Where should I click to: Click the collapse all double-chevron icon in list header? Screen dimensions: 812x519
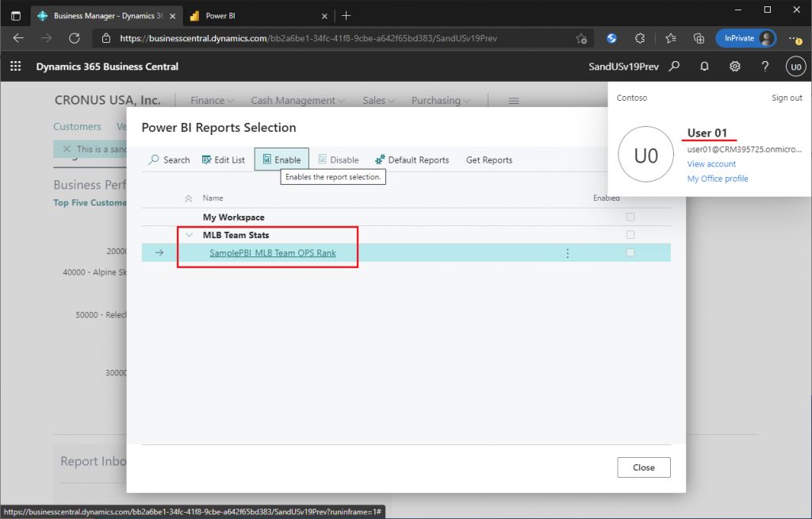(x=189, y=198)
